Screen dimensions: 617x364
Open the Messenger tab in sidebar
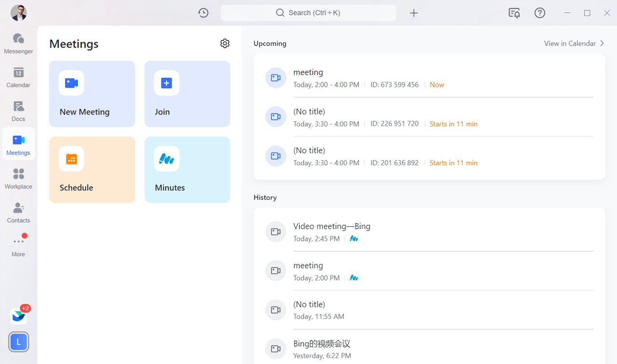(18, 43)
